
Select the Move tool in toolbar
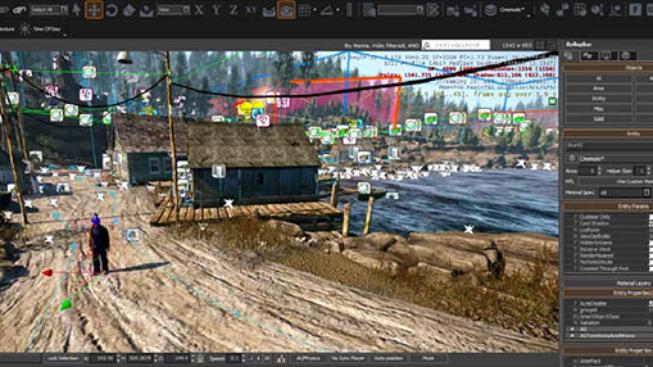94,10
